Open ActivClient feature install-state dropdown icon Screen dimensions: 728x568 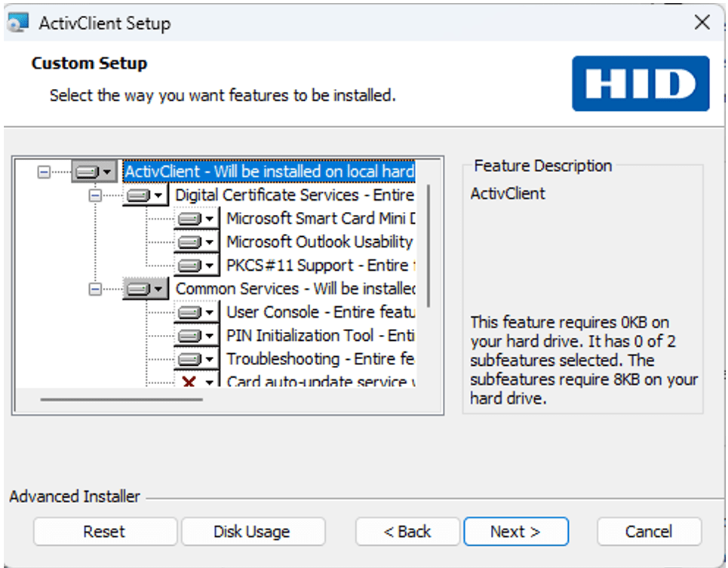click(x=94, y=172)
